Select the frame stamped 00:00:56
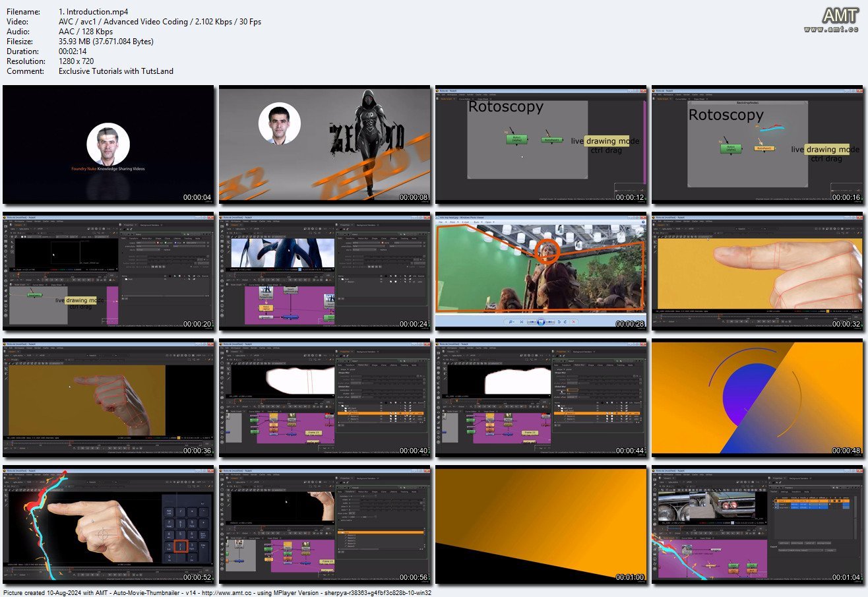 (x=325, y=526)
